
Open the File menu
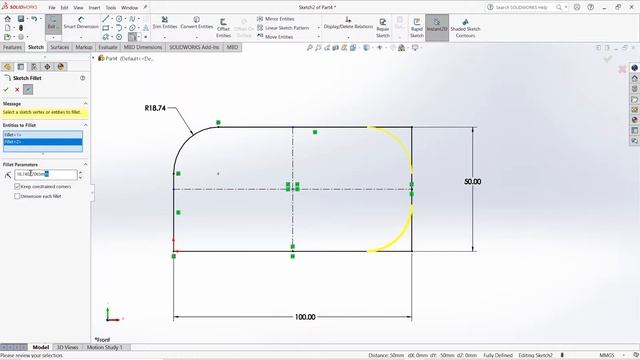coord(52,8)
